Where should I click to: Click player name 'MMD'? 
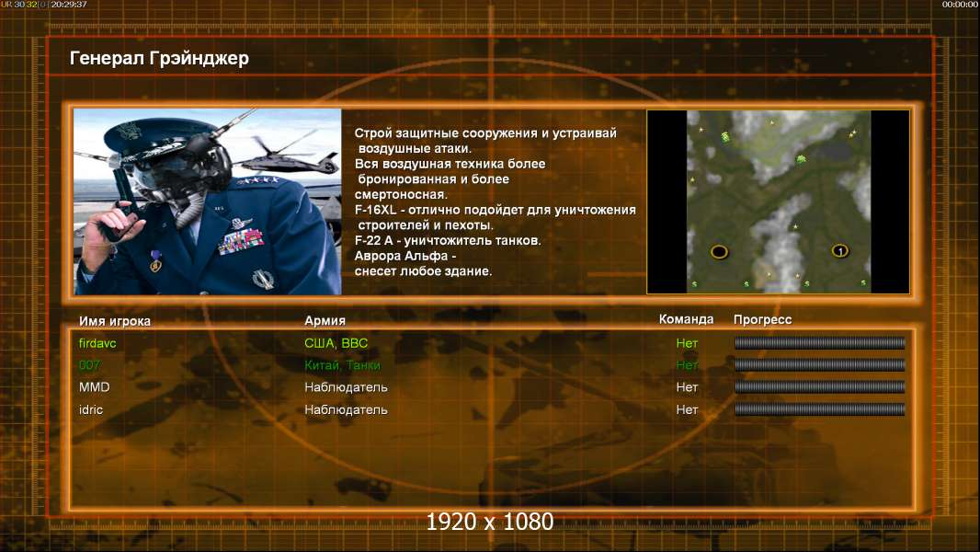coord(95,387)
